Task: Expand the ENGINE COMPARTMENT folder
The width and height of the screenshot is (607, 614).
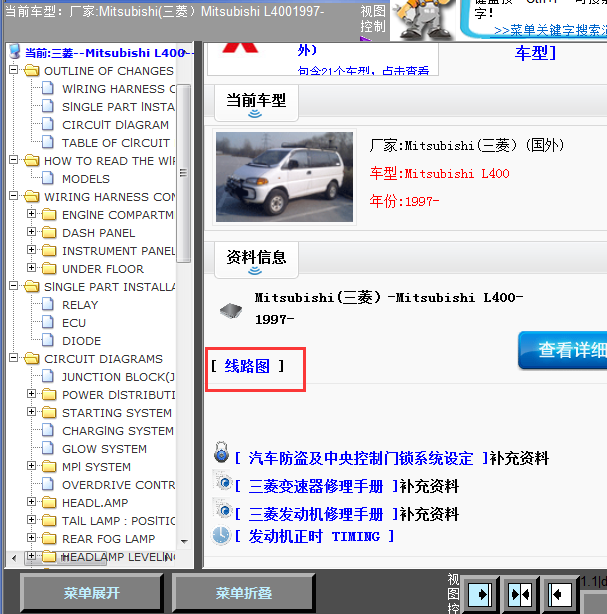Action: pyautogui.click(x=32, y=214)
